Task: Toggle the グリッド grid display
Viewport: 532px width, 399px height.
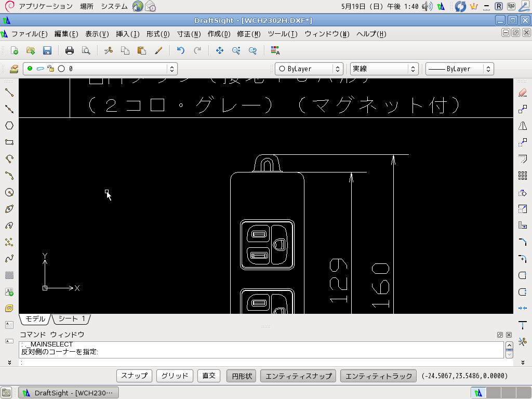Action: (x=175, y=376)
